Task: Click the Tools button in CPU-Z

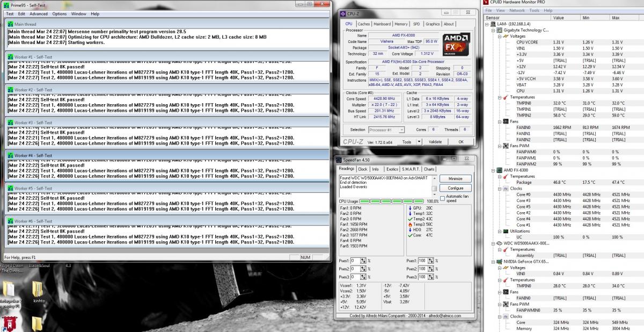Action: (407, 142)
